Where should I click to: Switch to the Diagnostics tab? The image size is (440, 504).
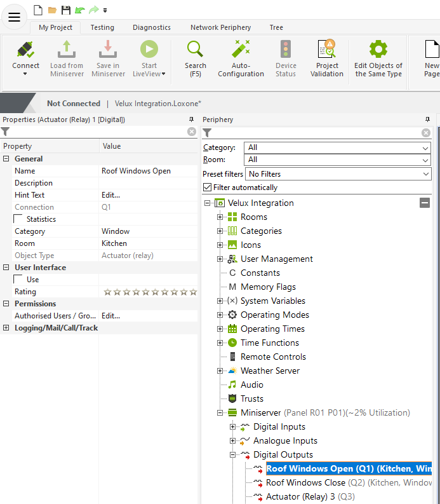pyautogui.click(x=151, y=27)
